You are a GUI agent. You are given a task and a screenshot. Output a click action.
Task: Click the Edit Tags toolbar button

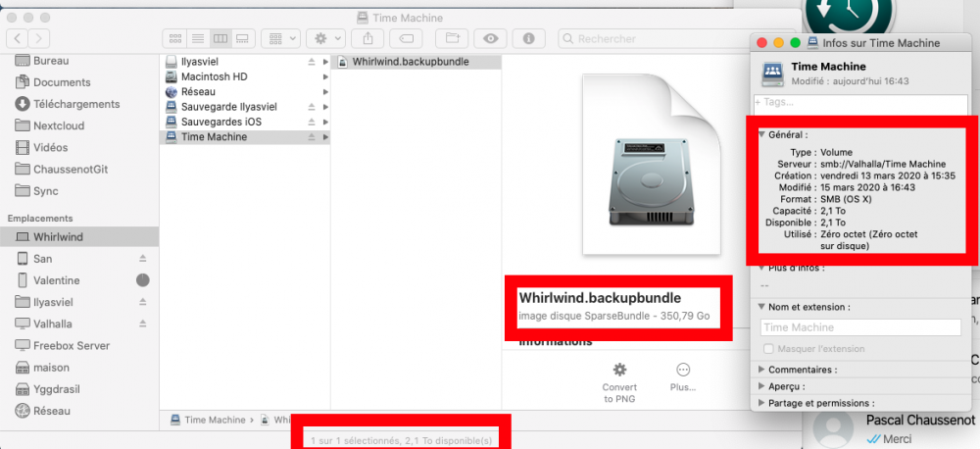tap(406, 38)
